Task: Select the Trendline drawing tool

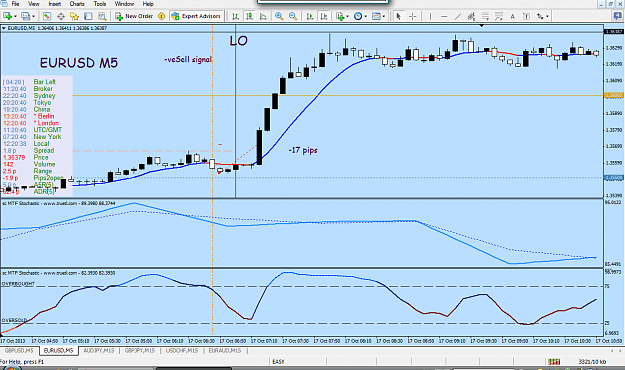Action: click(x=458, y=16)
